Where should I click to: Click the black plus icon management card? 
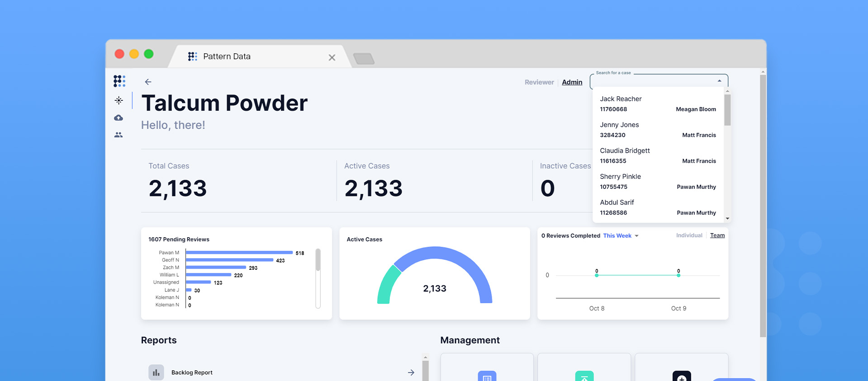[682, 376]
